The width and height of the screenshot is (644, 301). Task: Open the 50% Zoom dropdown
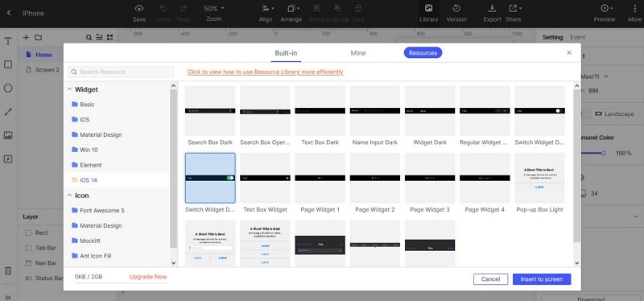(x=214, y=9)
